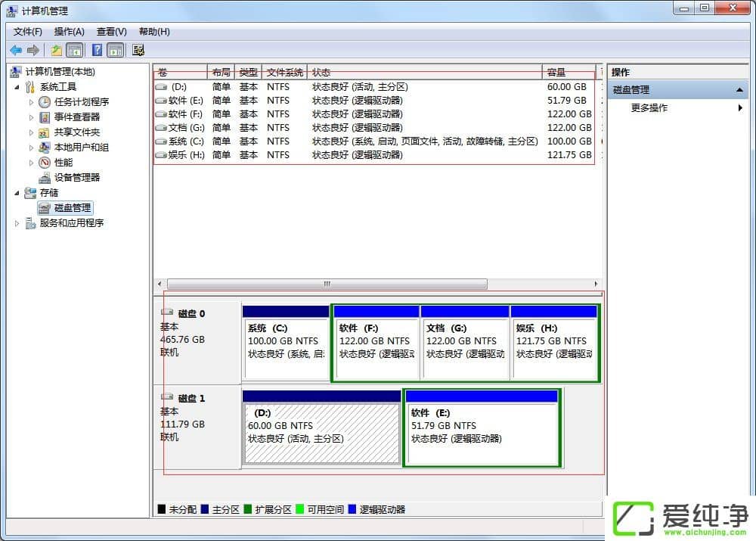This screenshot has height=541, width=756.
Task: Collapse the 磁盘管理 actions section header arrow
Action: [741, 90]
